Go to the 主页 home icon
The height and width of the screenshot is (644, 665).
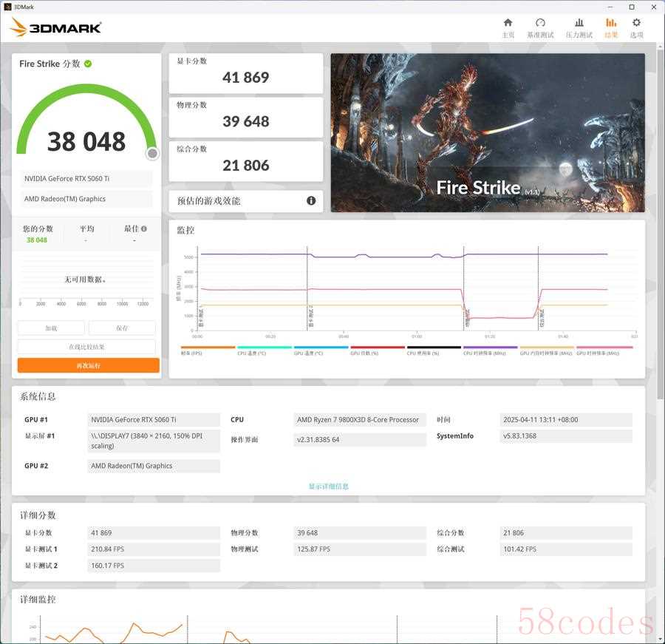pyautogui.click(x=508, y=27)
